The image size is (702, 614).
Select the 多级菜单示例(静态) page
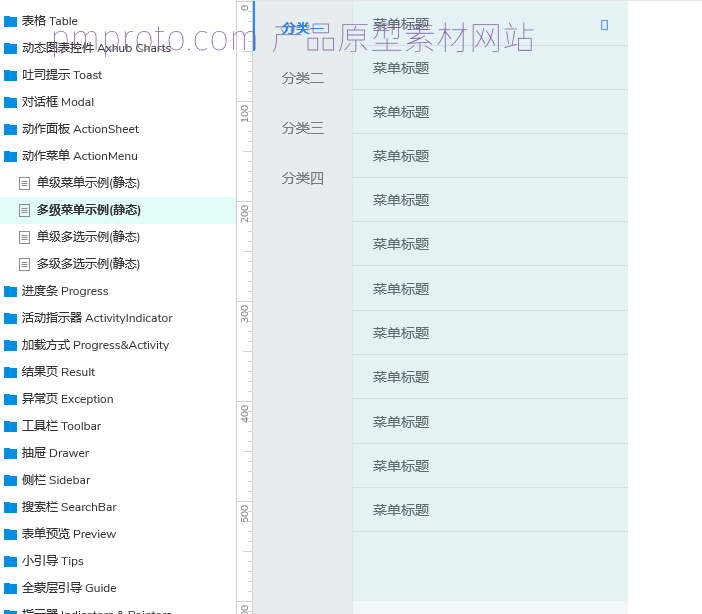click(88, 210)
